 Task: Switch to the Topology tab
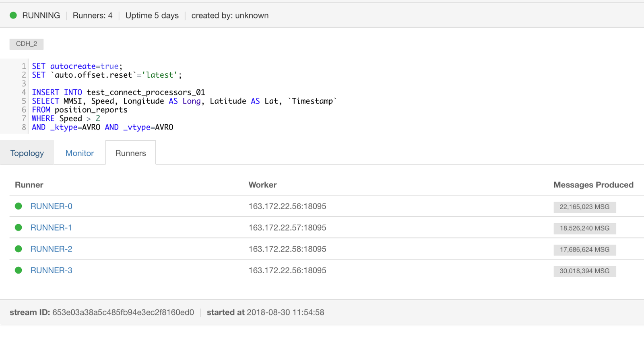[27, 153]
